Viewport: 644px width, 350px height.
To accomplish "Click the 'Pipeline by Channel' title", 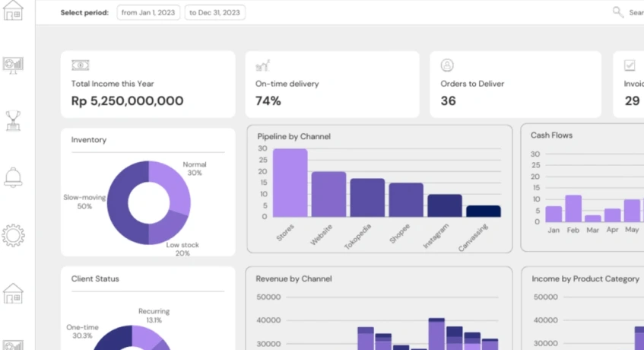I will click(293, 136).
